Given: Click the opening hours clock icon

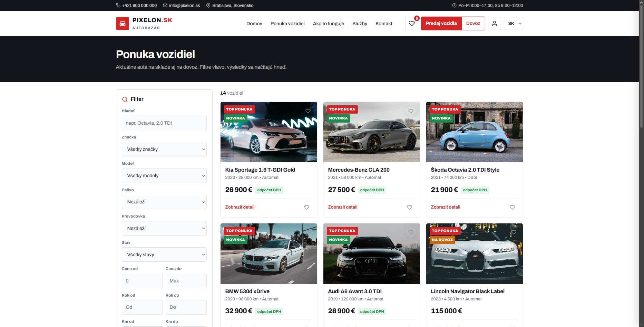Looking at the screenshot, I should (x=454, y=6).
